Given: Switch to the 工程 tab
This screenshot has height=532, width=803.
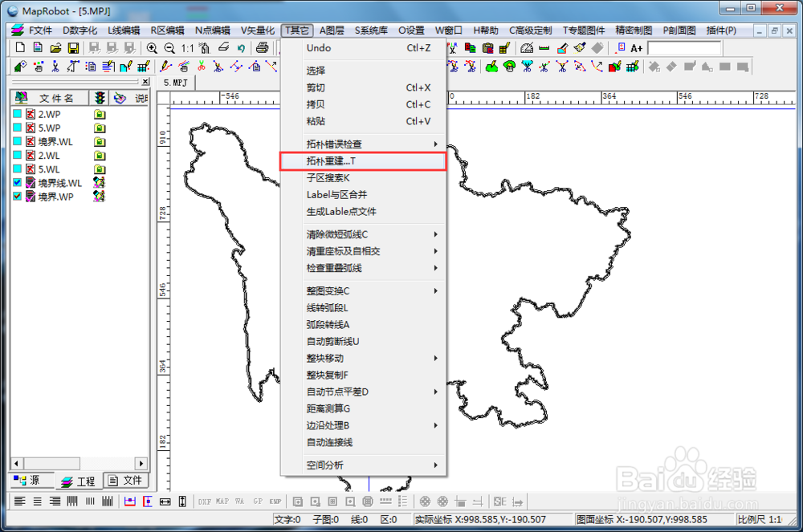Looking at the screenshot, I should click(x=79, y=481).
